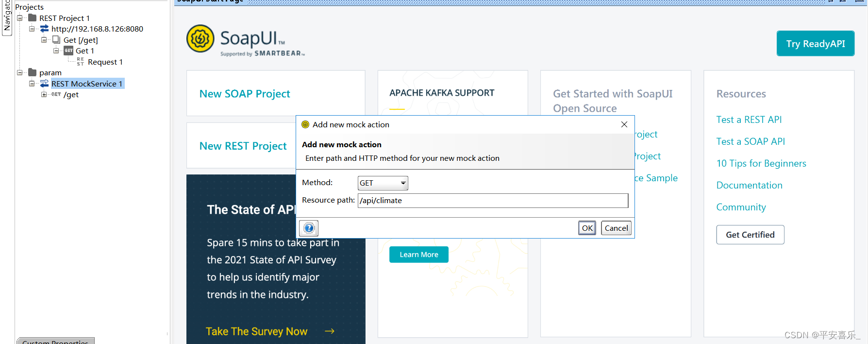Click the http://192.168.8.126:8080 service icon
The width and height of the screenshot is (868, 344).
coord(45,29)
